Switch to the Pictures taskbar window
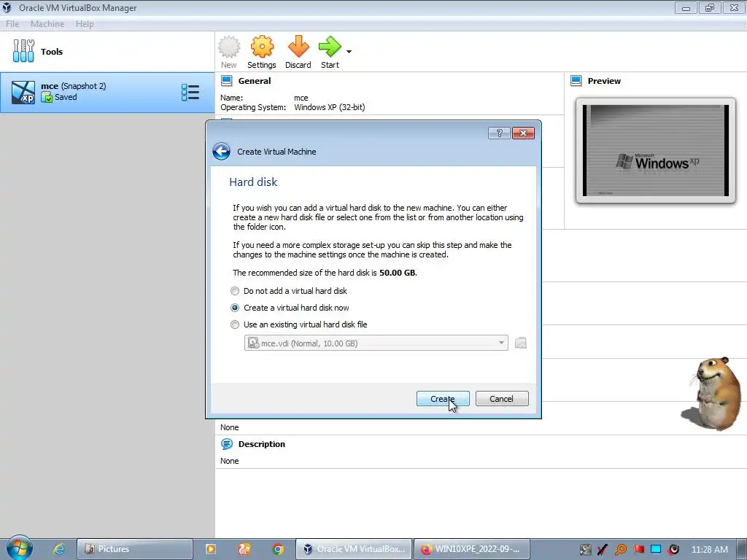Screen dimensions: 747x560 135,549
